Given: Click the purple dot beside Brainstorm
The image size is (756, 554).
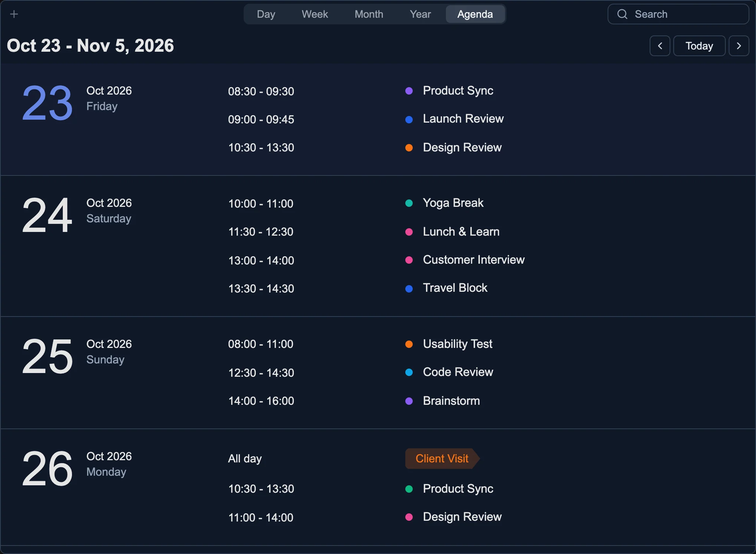Looking at the screenshot, I should point(409,401).
